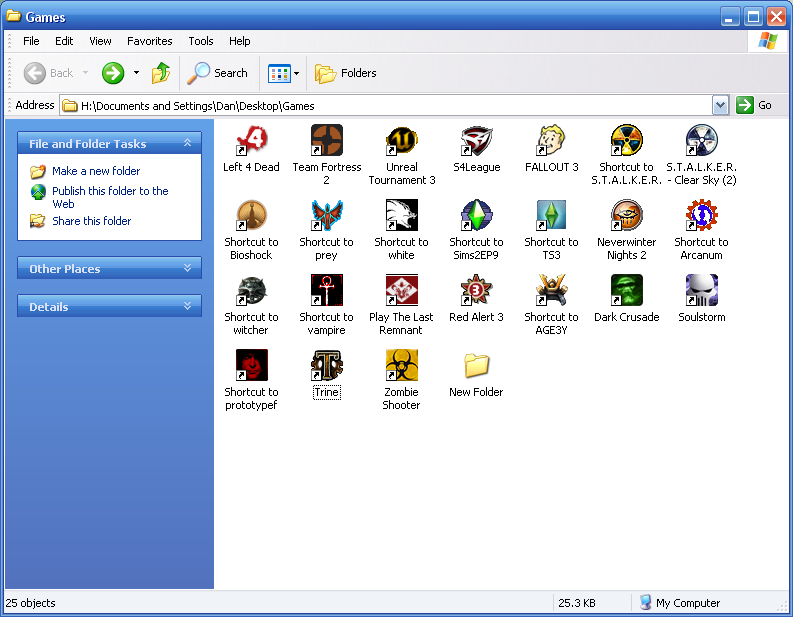Open the address bar dropdown arrow

coord(720,105)
